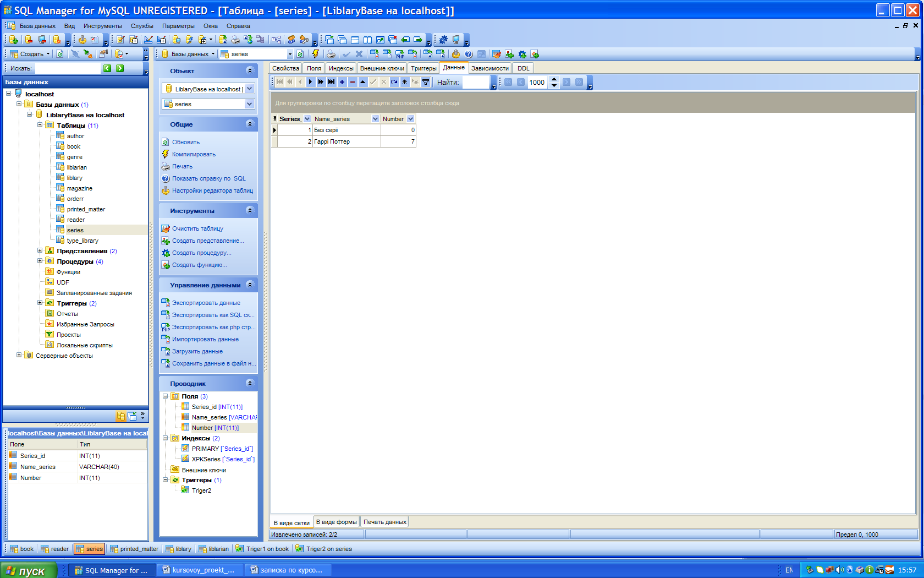Open the gear options icon on main toolbar
This screenshot has width=924, height=578.
tap(443, 40)
